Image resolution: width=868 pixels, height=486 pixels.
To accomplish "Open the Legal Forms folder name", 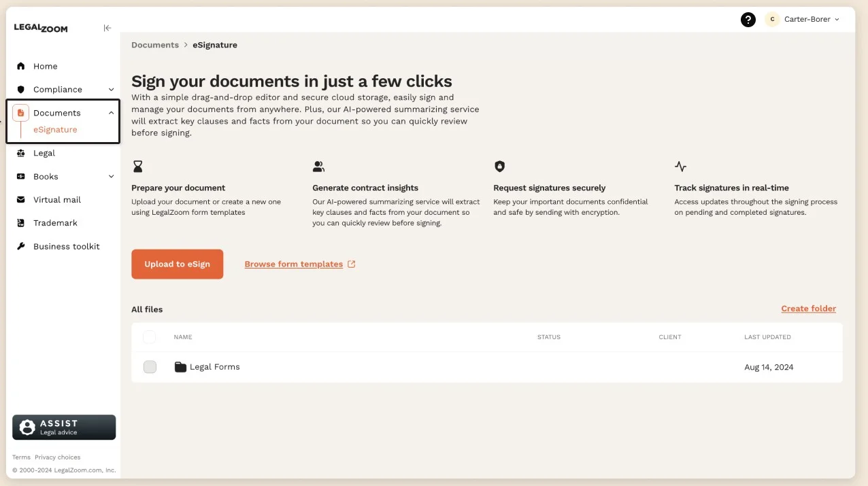I will (x=215, y=367).
